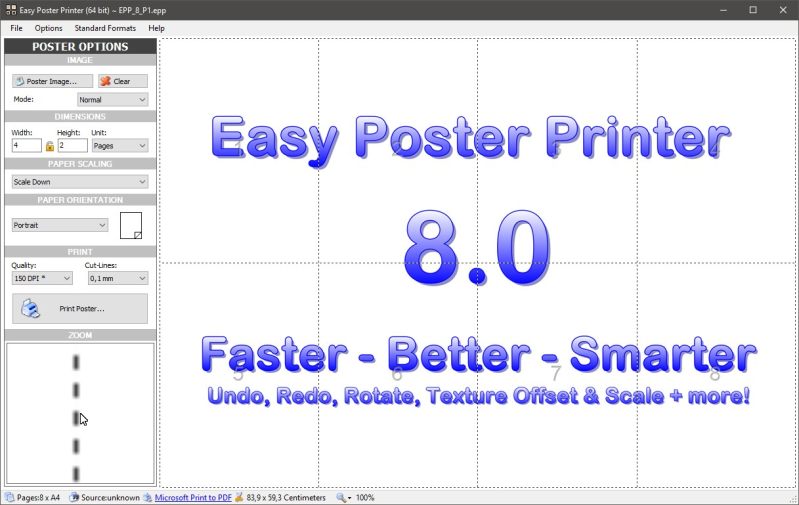Image resolution: width=799 pixels, height=505 pixels.
Task: Click the application icon in title bar
Action: (x=11, y=10)
